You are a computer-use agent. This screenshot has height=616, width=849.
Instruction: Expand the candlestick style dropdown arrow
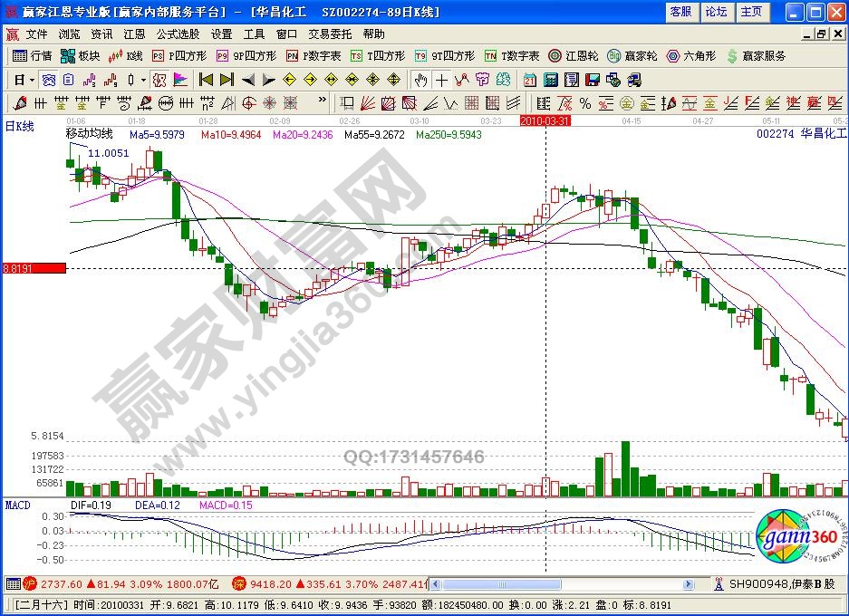[144, 80]
